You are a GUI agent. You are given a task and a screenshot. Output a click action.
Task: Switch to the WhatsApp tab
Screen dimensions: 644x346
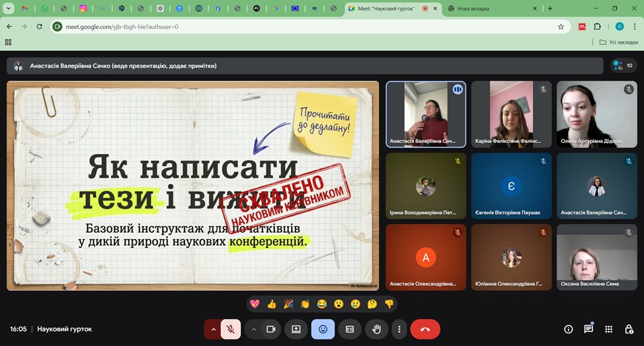pyautogui.click(x=44, y=8)
